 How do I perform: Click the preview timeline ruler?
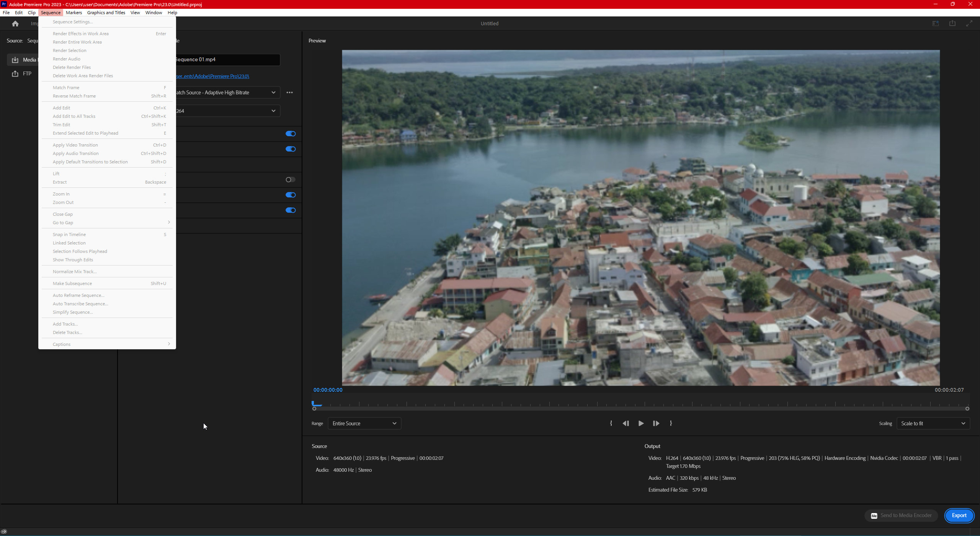click(639, 404)
